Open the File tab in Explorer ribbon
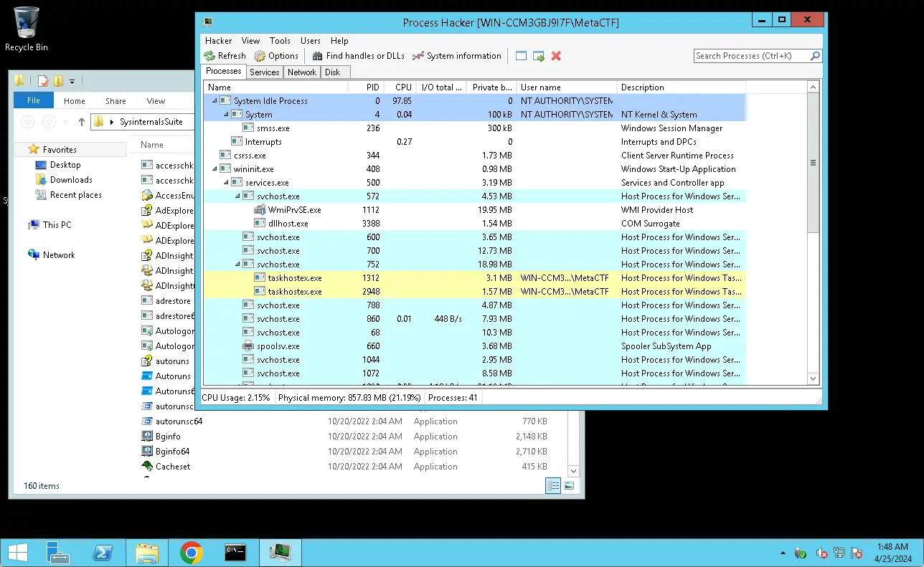Image resolution: width=924 pixels, height=567 pixels. coord(33,101)
